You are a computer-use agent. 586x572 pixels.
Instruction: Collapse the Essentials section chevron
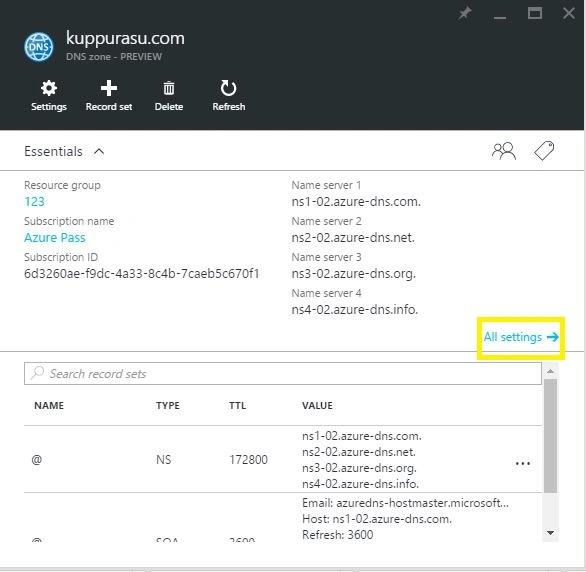pos(99,151)
